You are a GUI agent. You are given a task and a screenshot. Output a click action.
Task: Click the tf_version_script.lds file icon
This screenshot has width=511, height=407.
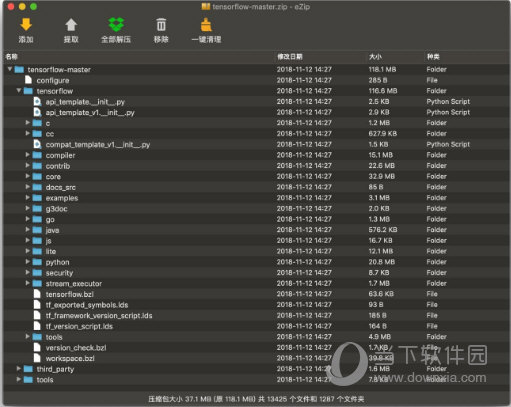(37, 326)
